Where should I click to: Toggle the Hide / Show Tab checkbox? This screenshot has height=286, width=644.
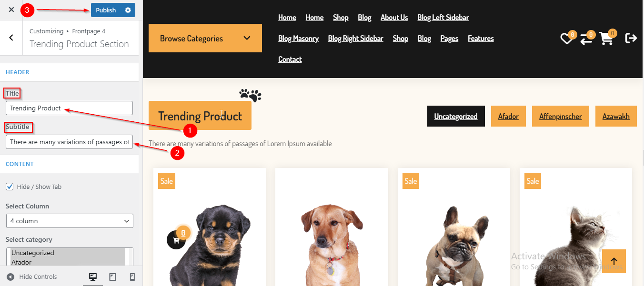10,187
